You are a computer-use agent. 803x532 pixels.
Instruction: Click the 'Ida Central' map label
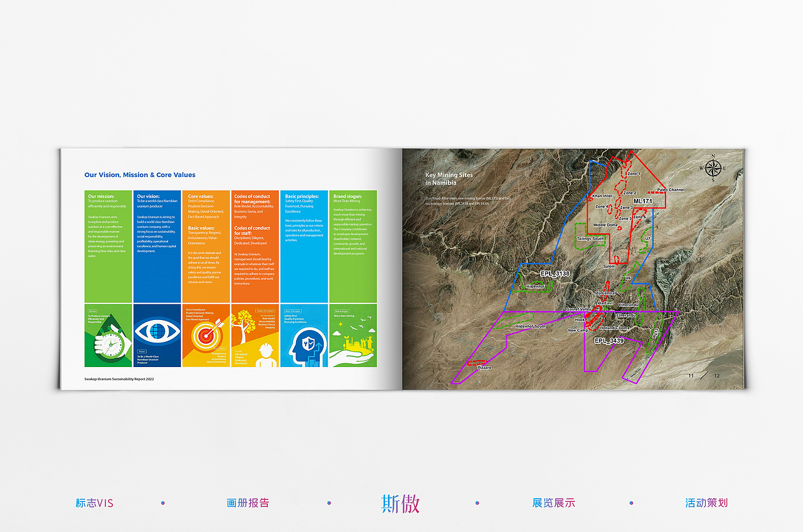(605, 293)
